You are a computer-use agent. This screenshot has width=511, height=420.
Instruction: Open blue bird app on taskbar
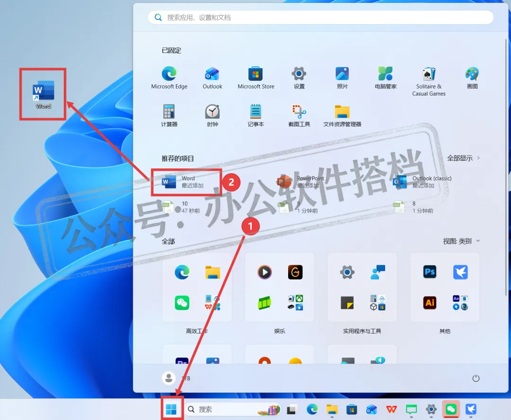pyautogui.click(x=471, y=409)
